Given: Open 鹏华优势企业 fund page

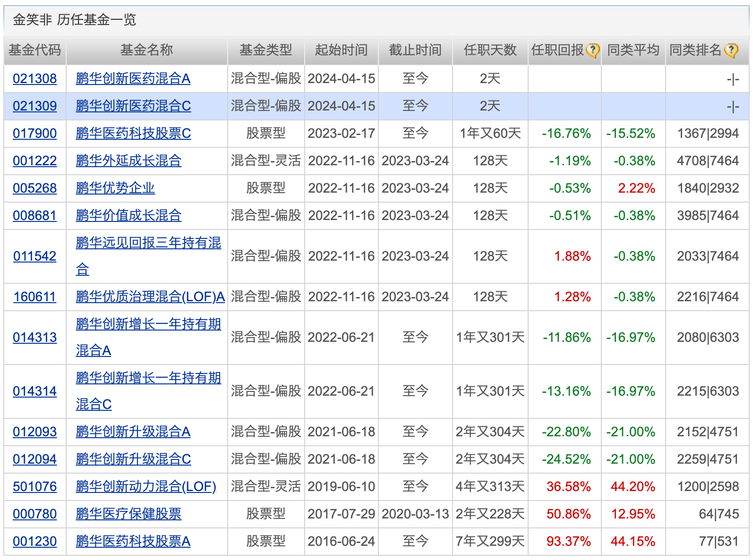Looking at the screenshot, I should click(x=115, y=188).
